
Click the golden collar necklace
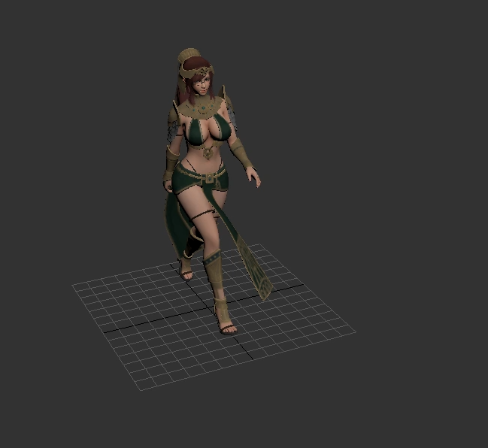pyautogui.click(x=204, y=110)
